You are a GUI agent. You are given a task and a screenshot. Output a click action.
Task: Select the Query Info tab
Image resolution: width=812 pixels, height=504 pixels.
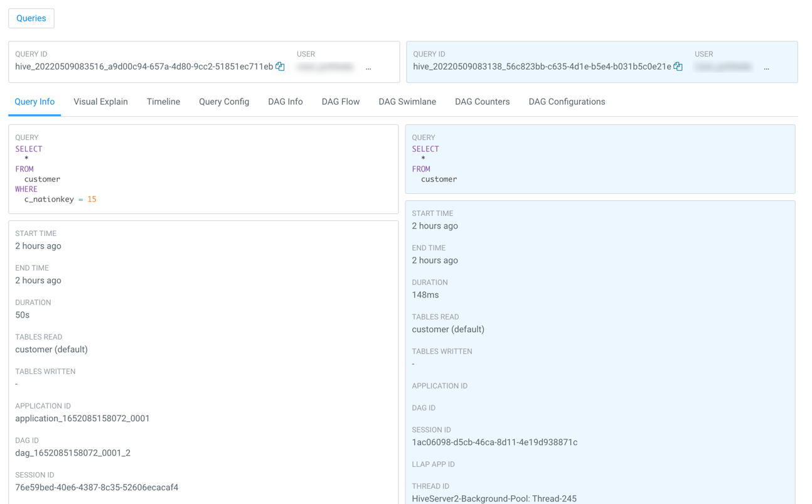pyautogui.click(x=34, y=101)
